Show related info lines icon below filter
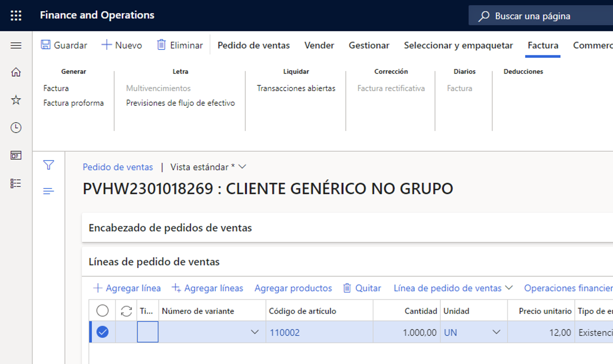 click(x=49, y=191)
